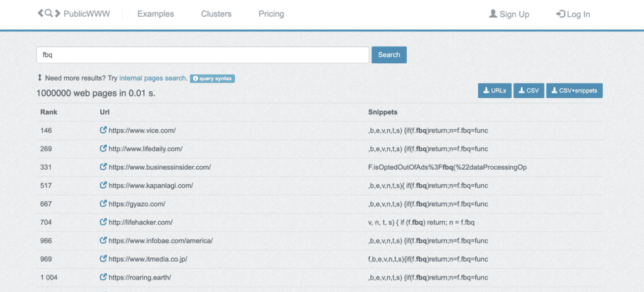Open the query syntax help badge
The image size is (644, 292).
tap(212, 79)
